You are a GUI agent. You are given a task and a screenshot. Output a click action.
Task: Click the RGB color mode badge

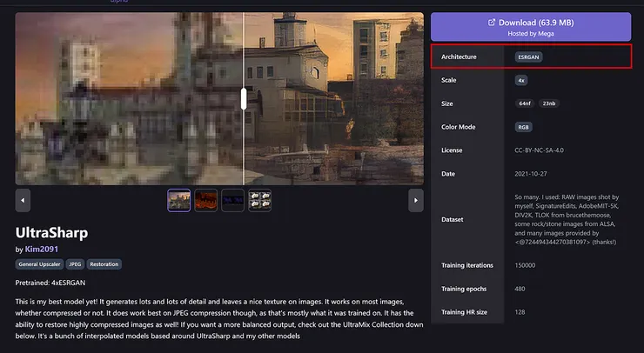pyautogui.click(x=523, y=127)
